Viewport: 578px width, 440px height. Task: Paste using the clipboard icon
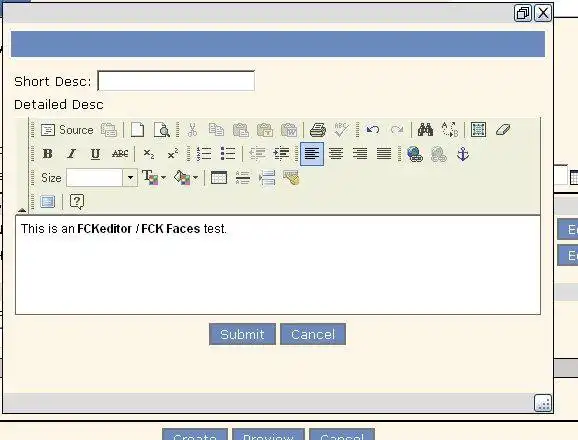coord(241,130)
